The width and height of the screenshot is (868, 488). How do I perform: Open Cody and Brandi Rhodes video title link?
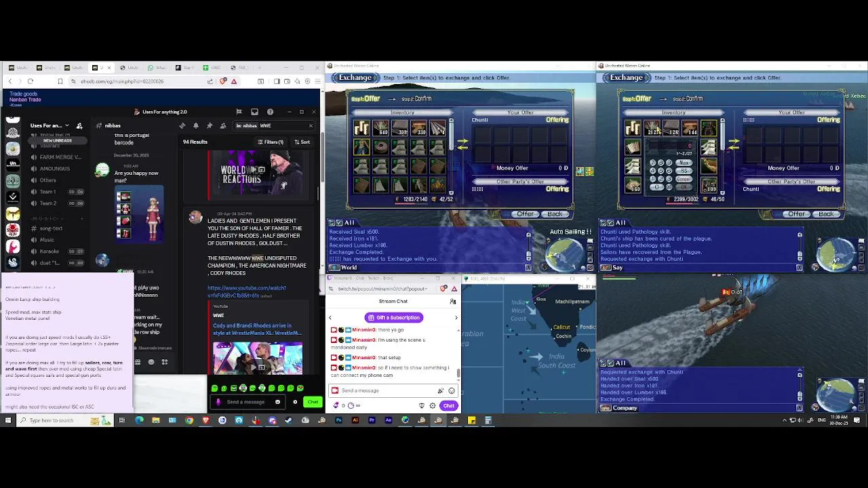pyautogui.click(x=257, y=329)
